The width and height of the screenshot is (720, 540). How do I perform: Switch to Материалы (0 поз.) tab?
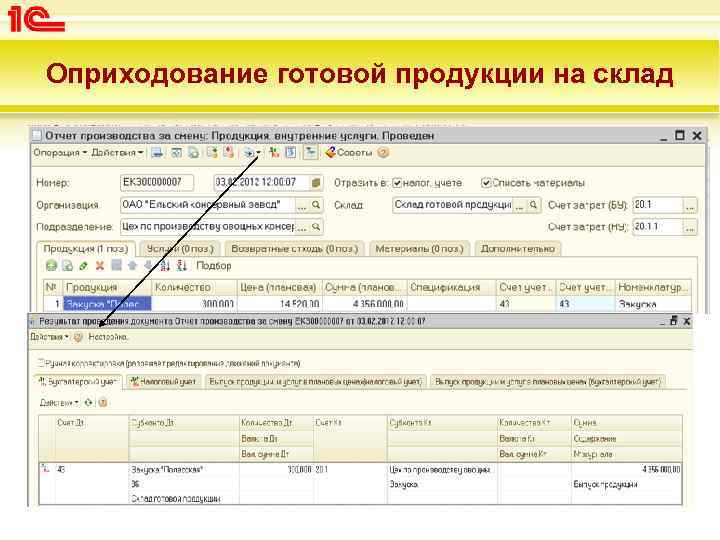(x=419, y=249)
